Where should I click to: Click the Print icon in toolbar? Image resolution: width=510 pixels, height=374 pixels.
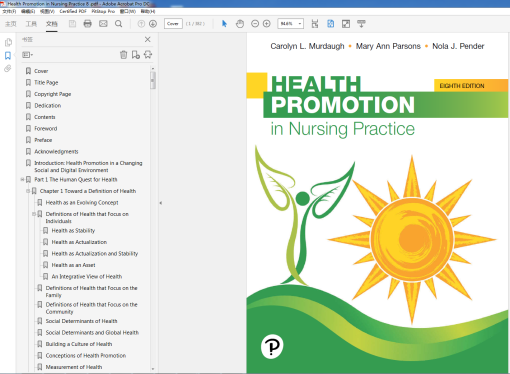[x=87, y=24]
